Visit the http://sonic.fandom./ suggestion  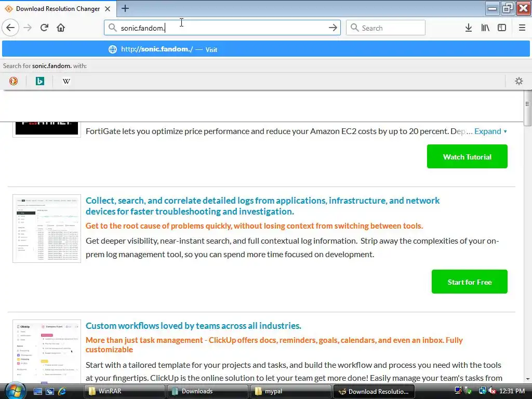click(265, 49)
